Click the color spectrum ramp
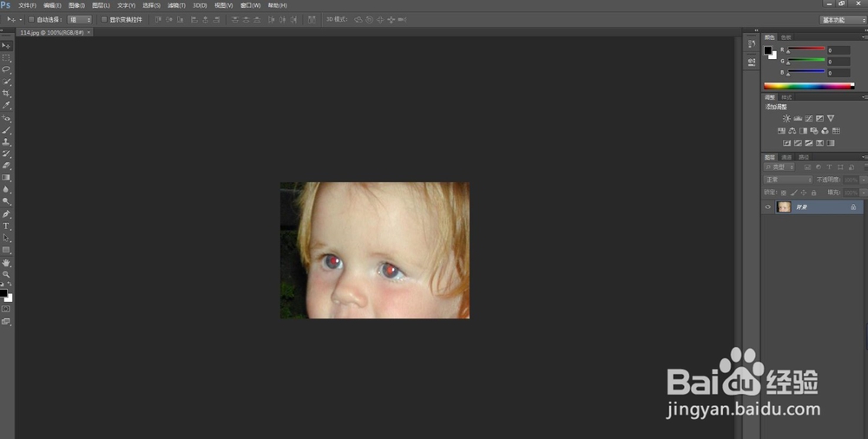 pos(809,86)
